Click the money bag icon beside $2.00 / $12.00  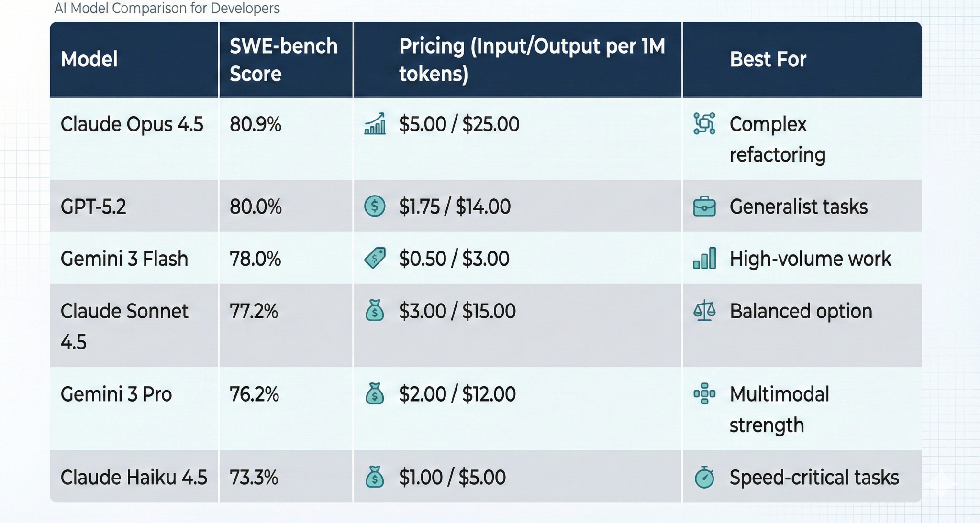coord(375,393)
